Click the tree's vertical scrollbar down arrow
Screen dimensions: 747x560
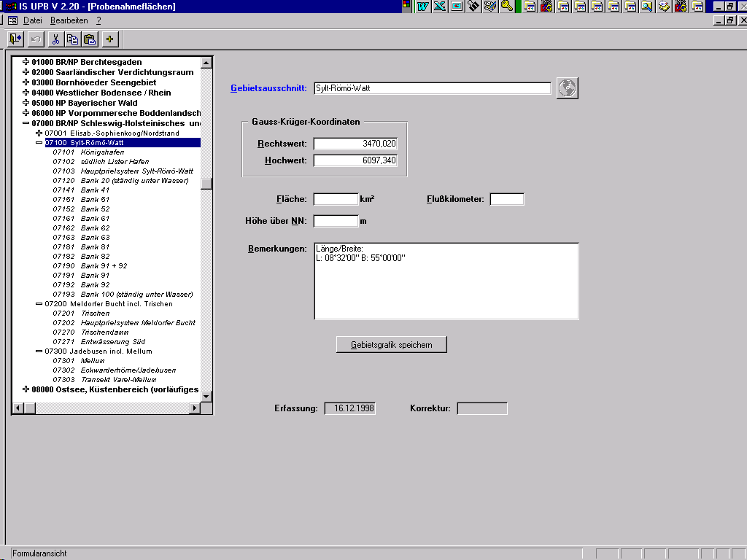[x=206, y=396]
